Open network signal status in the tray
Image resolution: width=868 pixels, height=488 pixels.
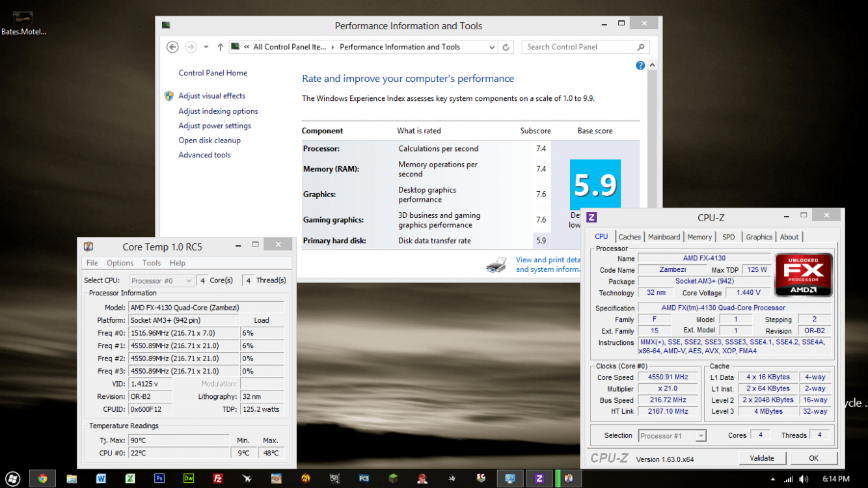788,479
